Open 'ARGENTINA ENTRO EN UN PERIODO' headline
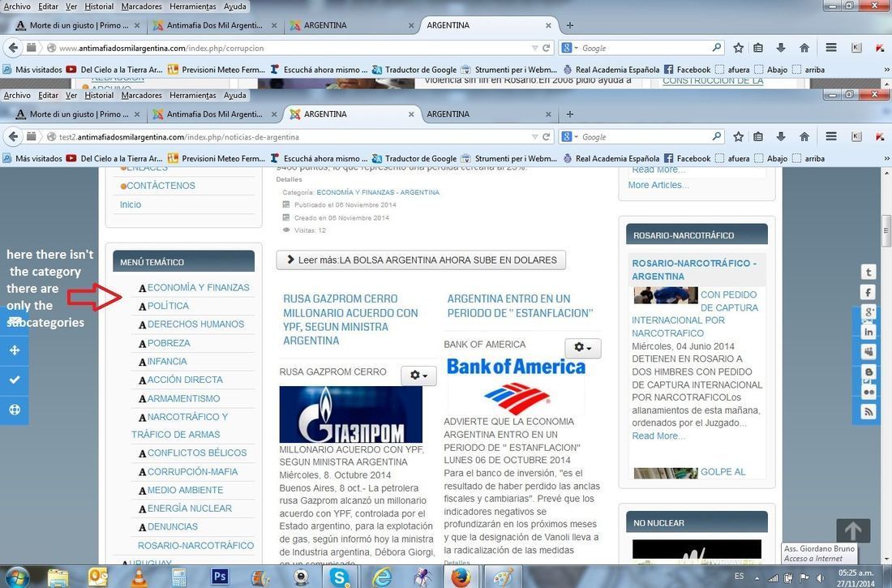Screen dimensions: 892x588 [520, 306]
